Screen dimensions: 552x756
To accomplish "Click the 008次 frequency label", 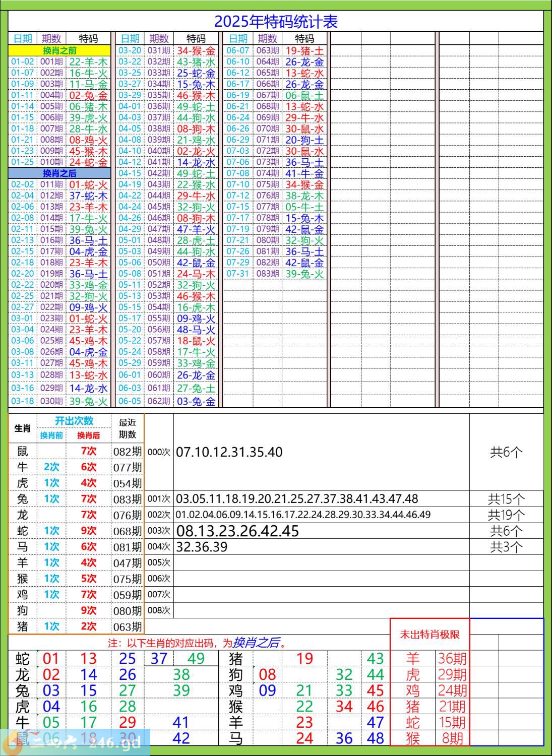I will point(159,610).
